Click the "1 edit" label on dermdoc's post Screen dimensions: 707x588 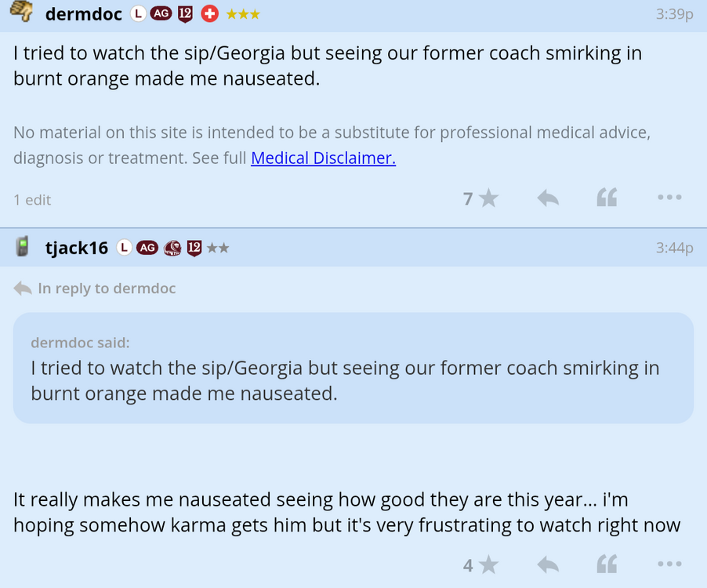tap(31, 200)
